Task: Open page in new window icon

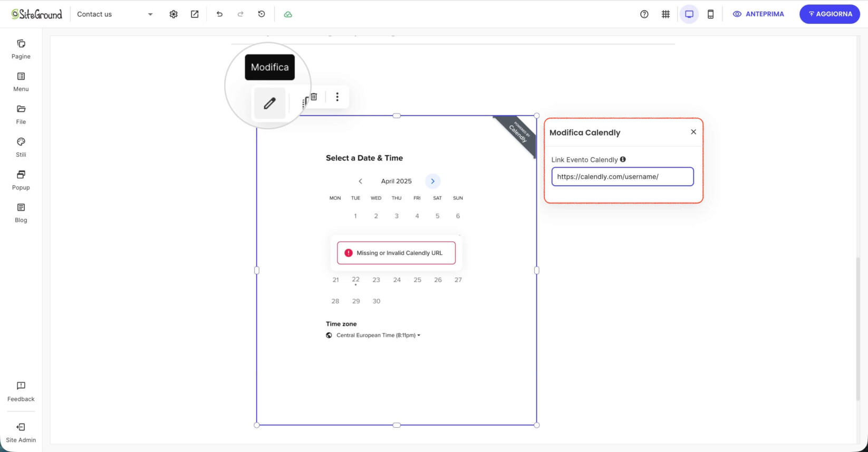Action: click(x=195, y=14)
